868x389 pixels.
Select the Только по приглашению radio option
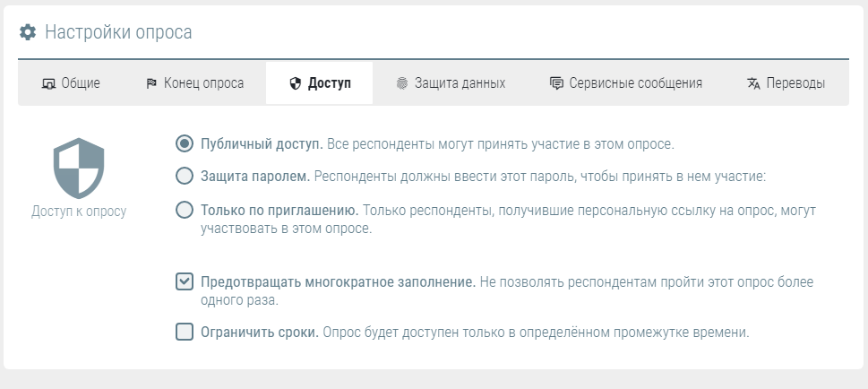[x=185, y=211]
